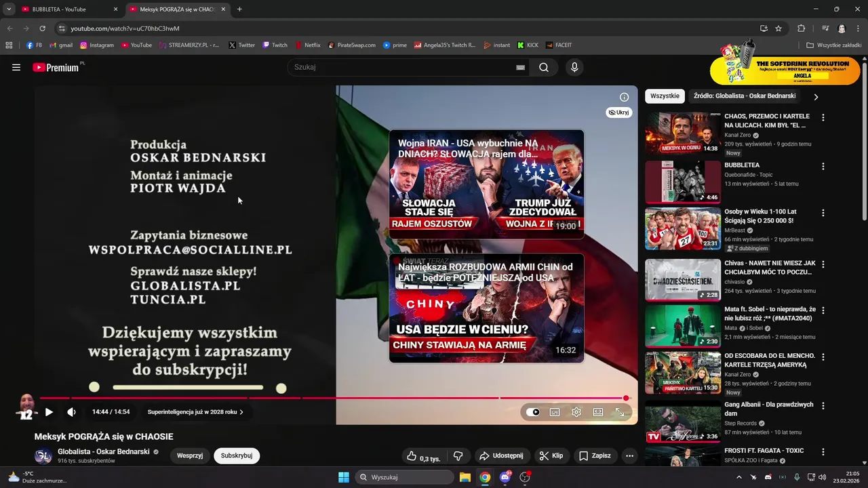The height and width of the screenshot is (488, 868).
Task: Subscribe with Subskrybuj button
Action: [237, 455]
